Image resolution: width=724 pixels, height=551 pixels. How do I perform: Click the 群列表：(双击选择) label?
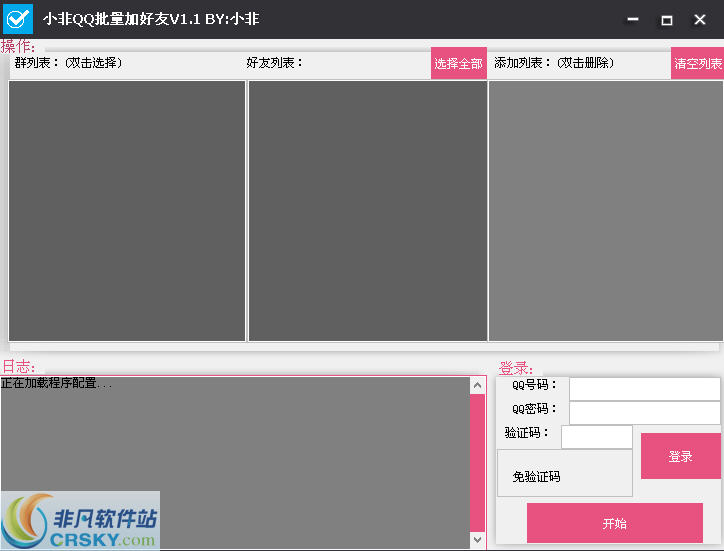pos(68,62)
